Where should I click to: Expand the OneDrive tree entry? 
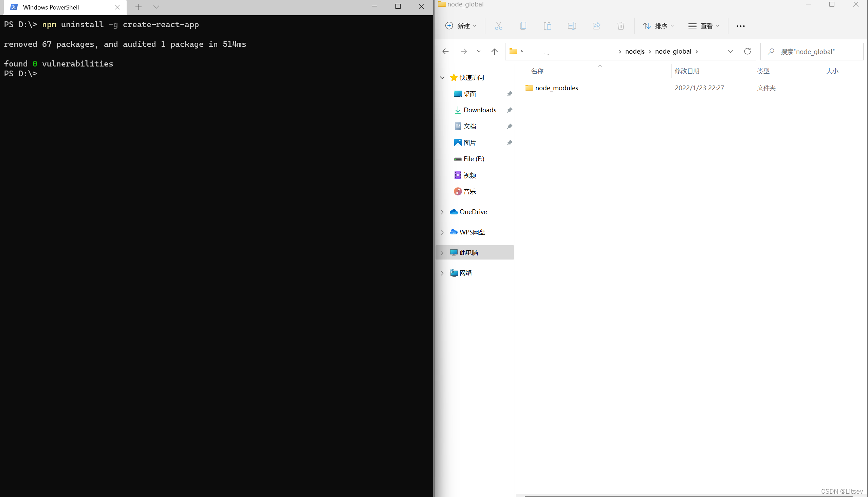(x=442, y=212)
